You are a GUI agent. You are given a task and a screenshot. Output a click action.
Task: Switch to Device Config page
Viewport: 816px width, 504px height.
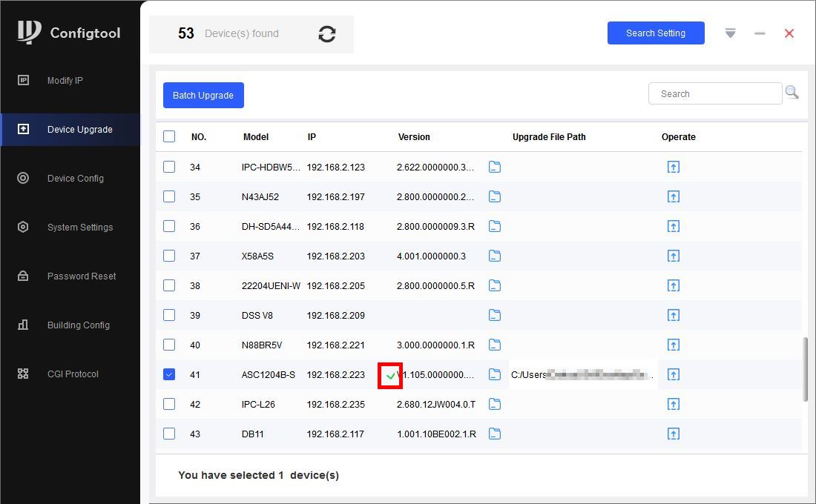click(x=75, y=178)
